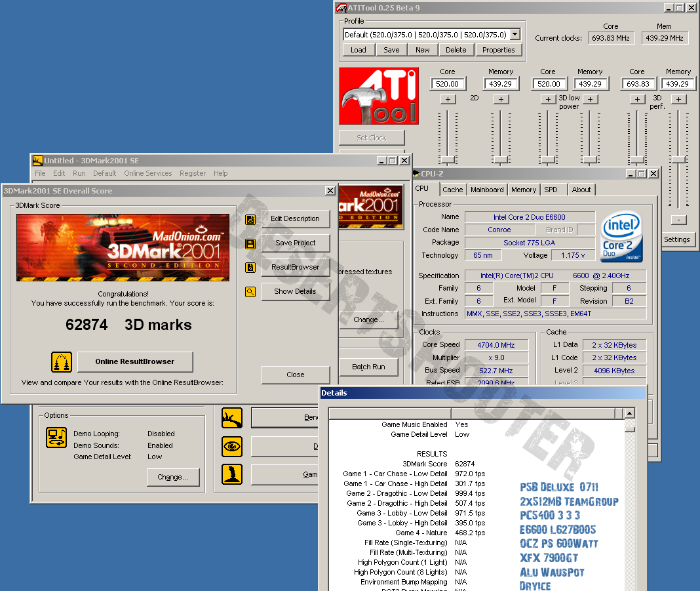Click the Intel Core 2 Duo logo
Screen dimensions: 700x591
[622, 236]
